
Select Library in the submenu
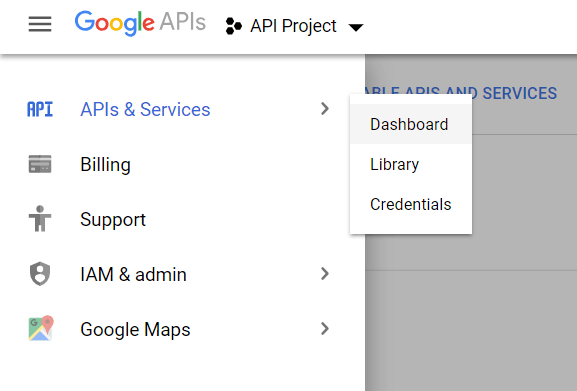[411, 164]
